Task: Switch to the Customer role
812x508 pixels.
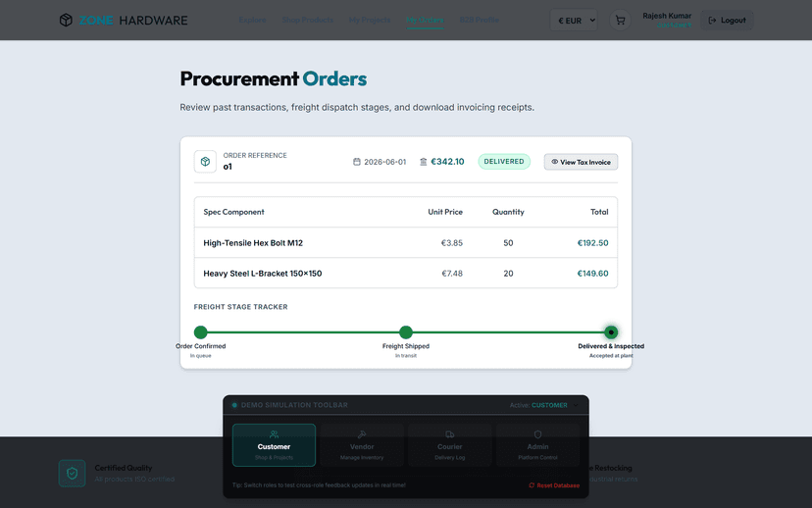Action: (274, 445)
